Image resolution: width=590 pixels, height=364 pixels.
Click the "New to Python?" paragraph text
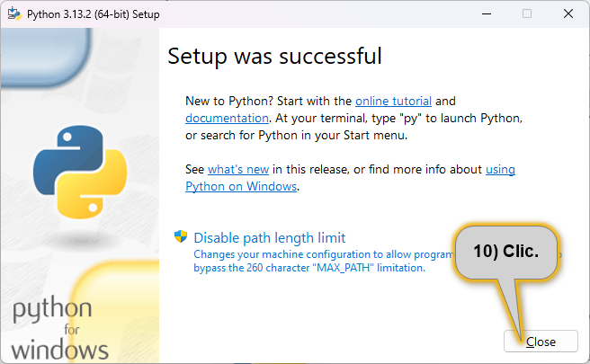tap(353, 118)
